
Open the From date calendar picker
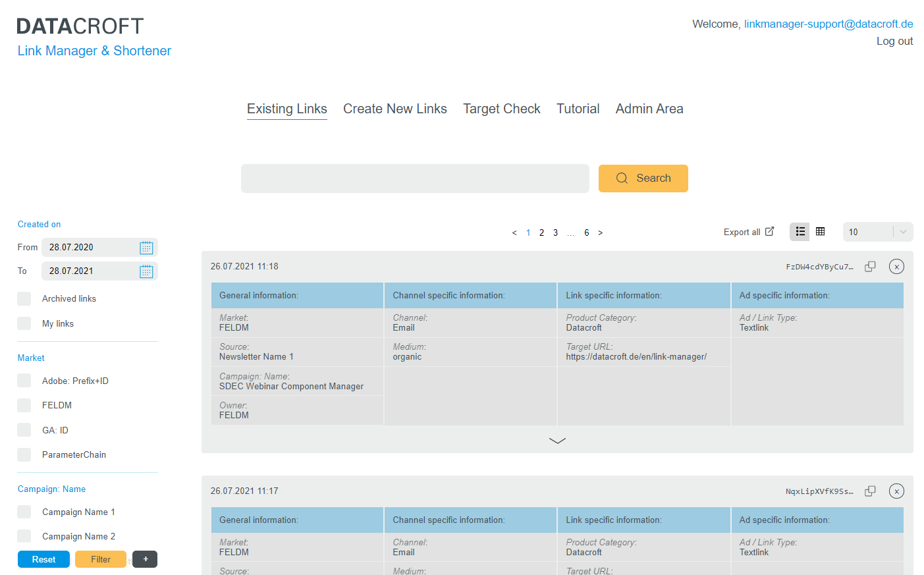tap(146, 248)
